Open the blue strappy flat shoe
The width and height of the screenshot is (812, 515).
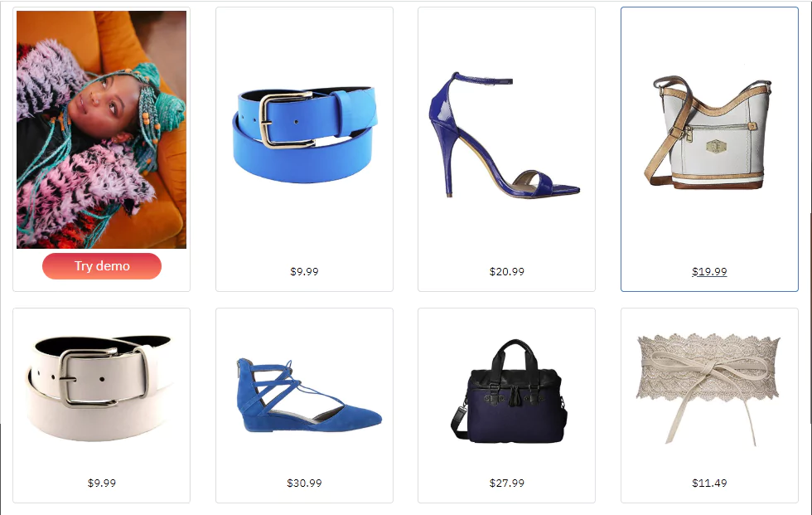309,396
